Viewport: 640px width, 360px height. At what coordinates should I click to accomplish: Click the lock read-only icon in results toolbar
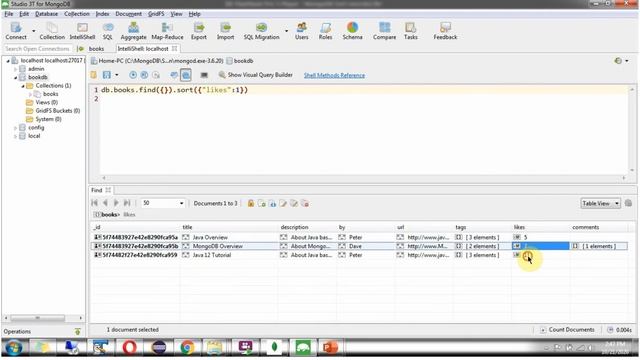pyautogui.click(x=251, y=203)
